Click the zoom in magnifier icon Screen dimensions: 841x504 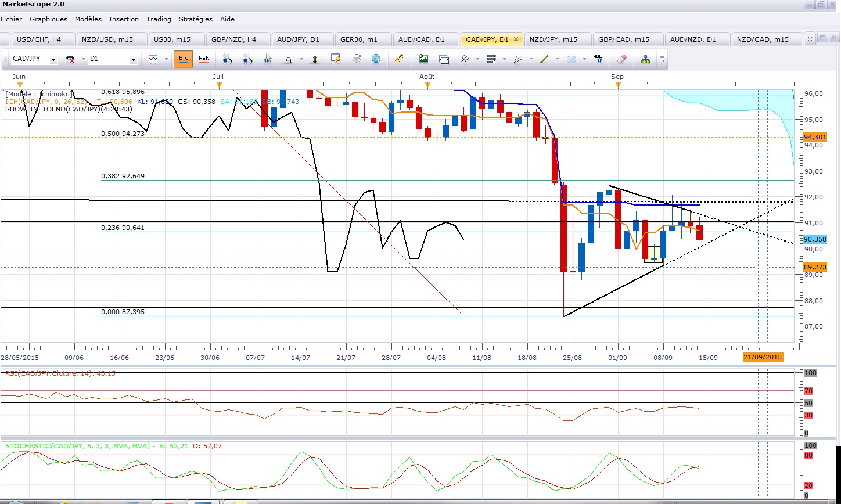(228, 59)
